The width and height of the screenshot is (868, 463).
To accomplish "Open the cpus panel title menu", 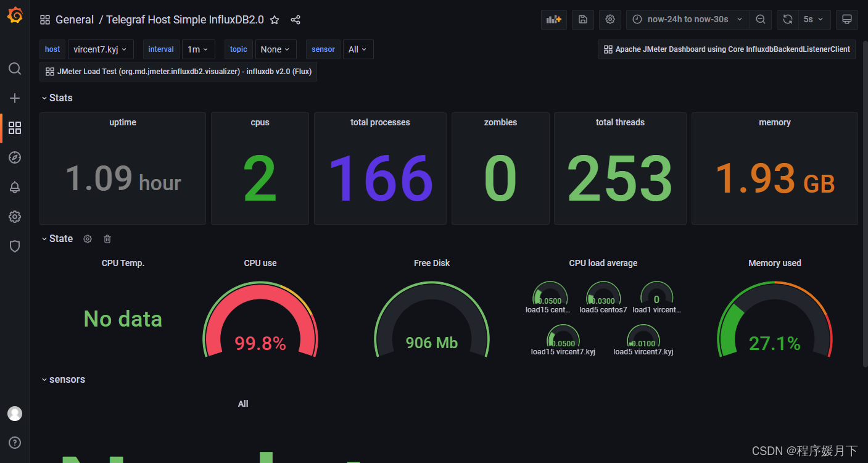I will pyautogui.click(x=260, y=122).
